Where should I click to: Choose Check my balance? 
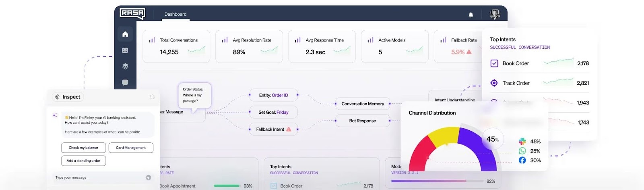pos(83,148)
